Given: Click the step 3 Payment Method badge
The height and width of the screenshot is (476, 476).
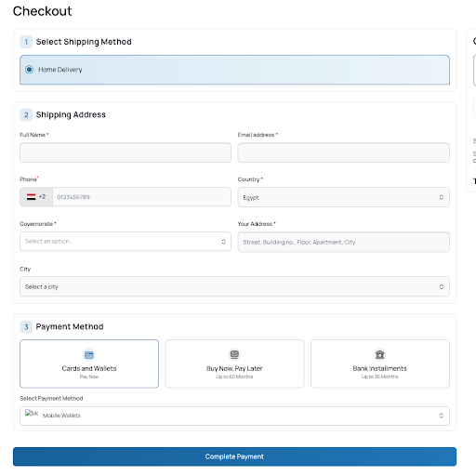Looking at the screenshot, I should (x=26, y=326).
